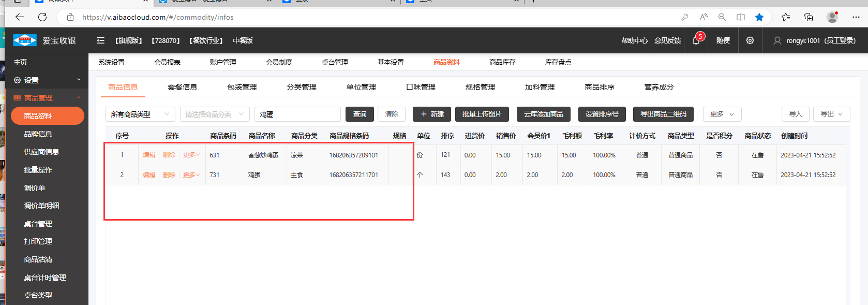The width and height of the screenshot is (868, 305).
Task: Switch to the 营养成分 tab
Action: 659,87
